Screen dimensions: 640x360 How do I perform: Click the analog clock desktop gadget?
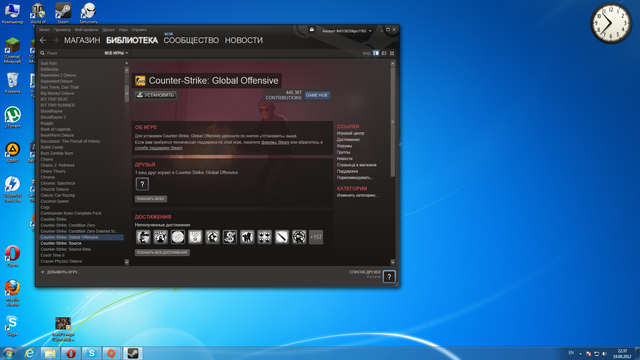(611, 23)
